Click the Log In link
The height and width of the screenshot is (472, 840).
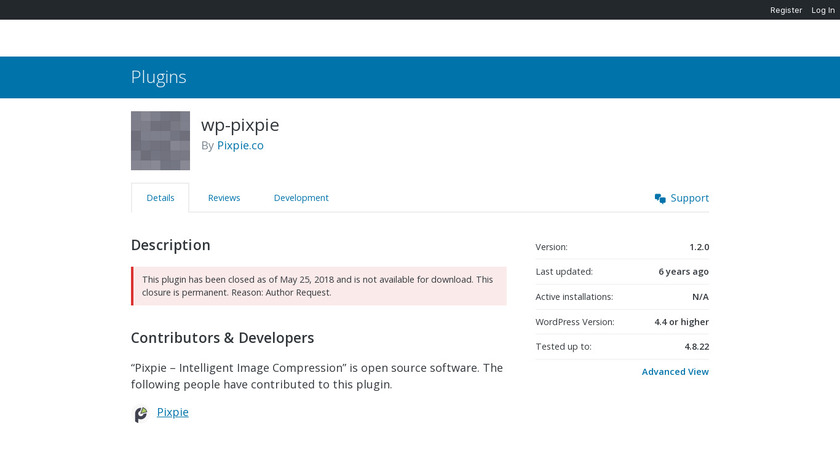coord(823,10)
